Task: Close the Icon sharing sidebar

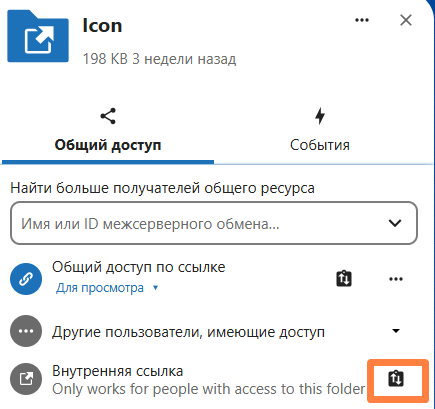Action: tap(406, 20)
